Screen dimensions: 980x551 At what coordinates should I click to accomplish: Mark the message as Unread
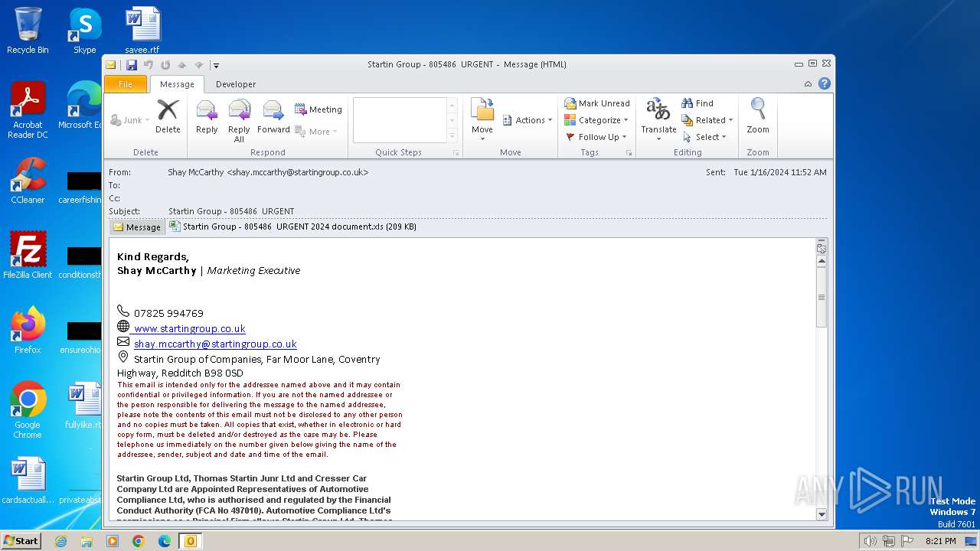pyautogui.click(x=597, y=103)
